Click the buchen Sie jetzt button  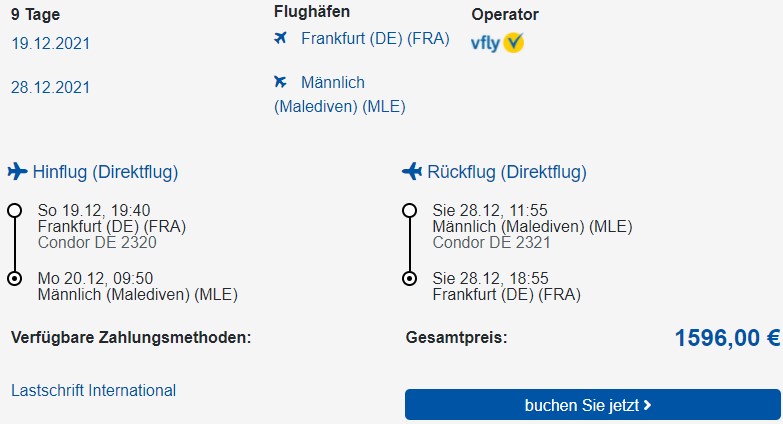tap(593, 405)
